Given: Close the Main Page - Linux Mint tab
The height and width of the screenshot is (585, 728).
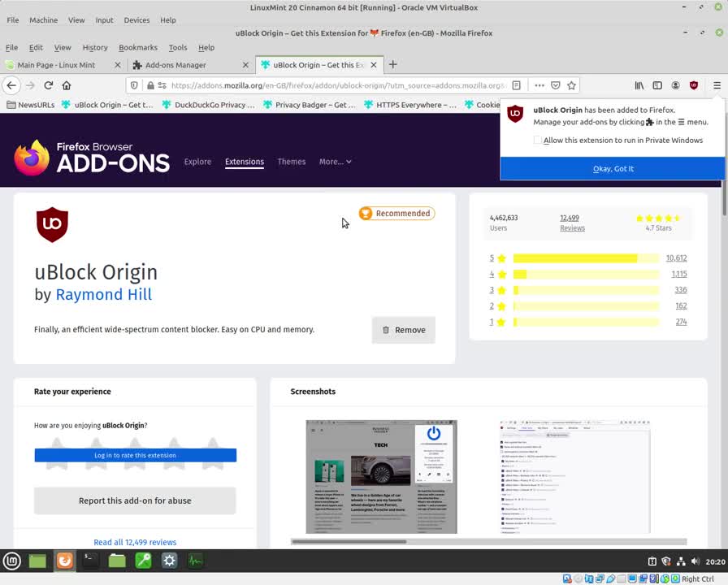Looking at the screenshot, I should (118, 65).
